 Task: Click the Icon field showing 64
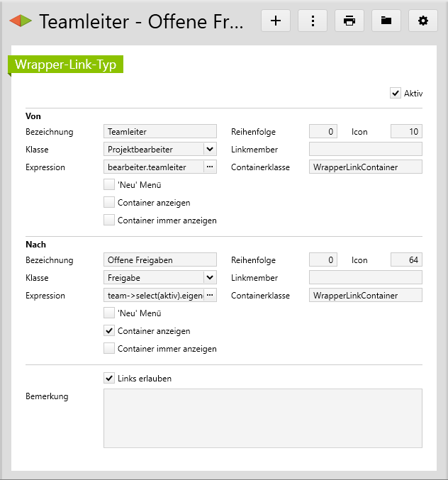pos(406,260)
